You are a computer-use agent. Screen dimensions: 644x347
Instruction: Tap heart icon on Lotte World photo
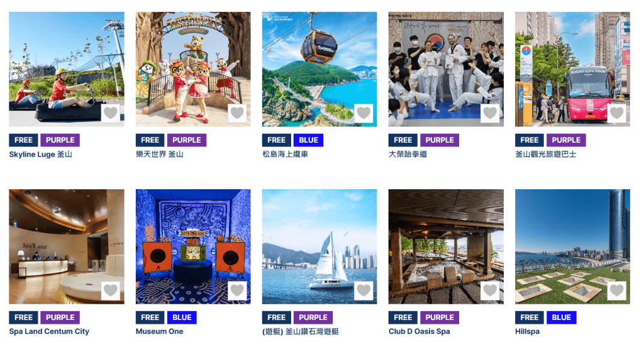[237, 113]
